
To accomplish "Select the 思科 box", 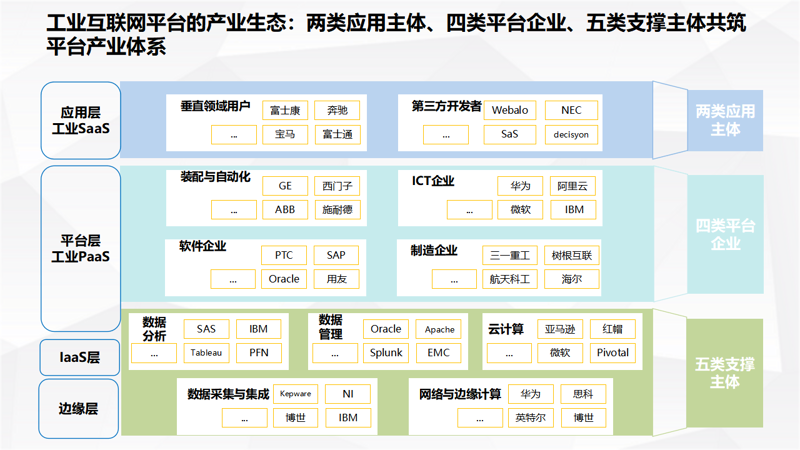I will tap(583, 394).
